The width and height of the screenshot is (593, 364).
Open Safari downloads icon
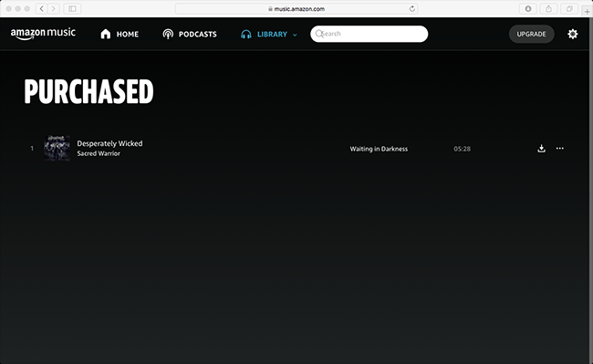(x=528, y=9)
